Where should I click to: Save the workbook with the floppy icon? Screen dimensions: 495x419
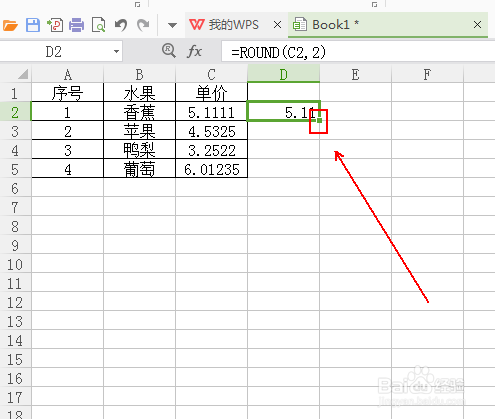tap(33, 25)
